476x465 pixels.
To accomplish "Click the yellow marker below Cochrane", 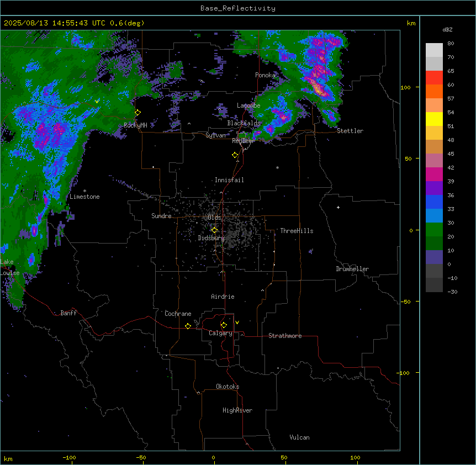I will (x=188, y=326).
